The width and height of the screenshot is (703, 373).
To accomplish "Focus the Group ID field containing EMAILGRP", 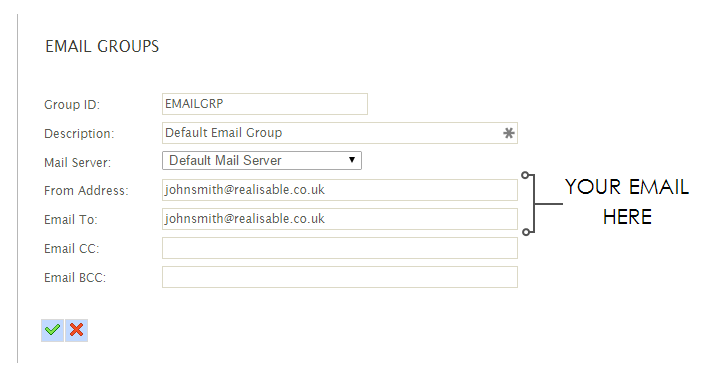I will [265, 104].
